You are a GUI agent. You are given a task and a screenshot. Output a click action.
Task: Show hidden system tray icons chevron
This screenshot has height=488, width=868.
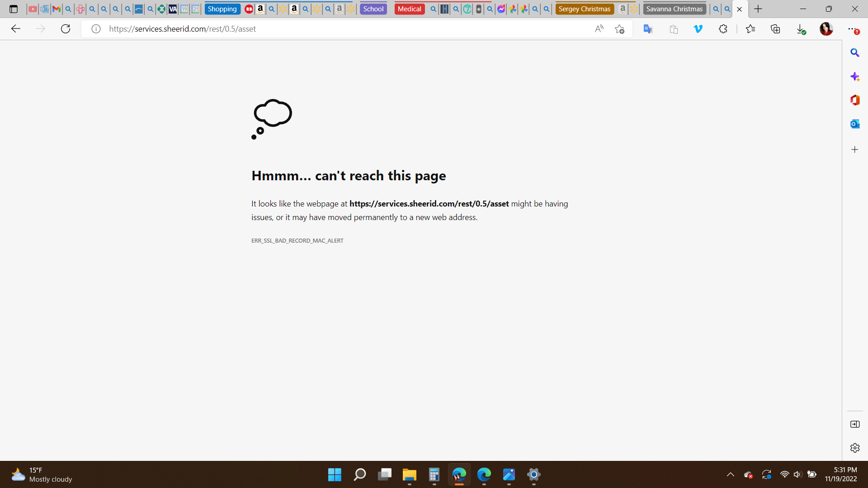(x=730, y=474)
